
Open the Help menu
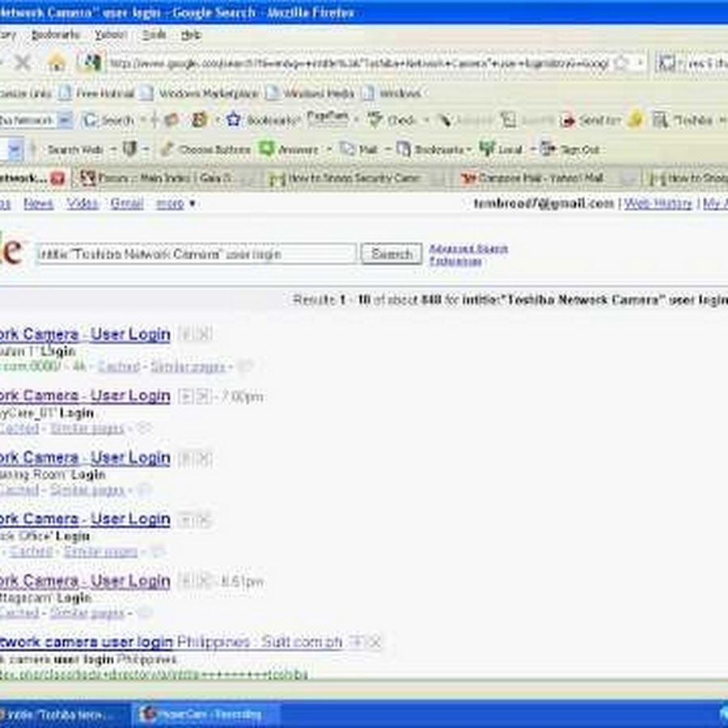191,36
